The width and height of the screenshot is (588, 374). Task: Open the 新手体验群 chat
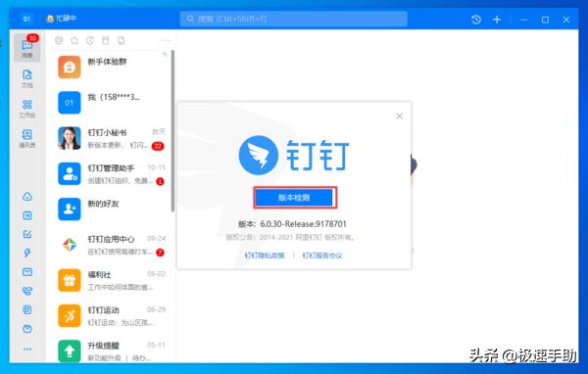pos(111,68)
